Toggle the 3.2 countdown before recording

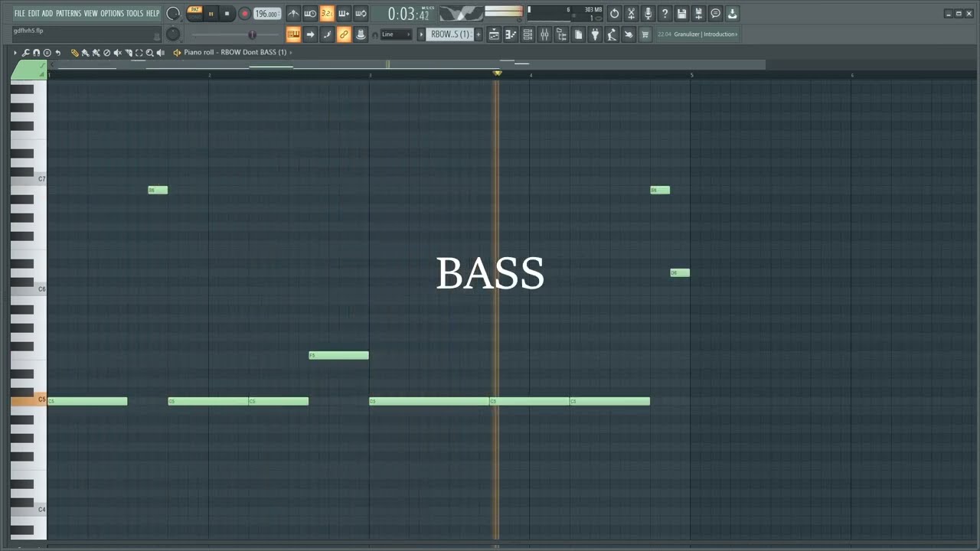pyautogui.click(x=327, y=14)
